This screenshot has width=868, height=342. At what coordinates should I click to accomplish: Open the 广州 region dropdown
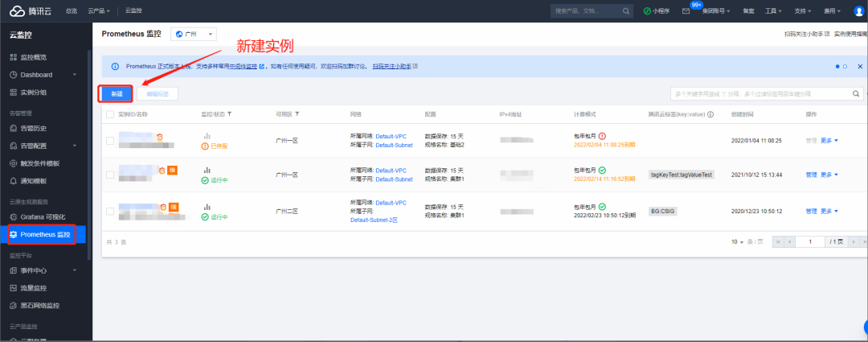pos(194,35)
